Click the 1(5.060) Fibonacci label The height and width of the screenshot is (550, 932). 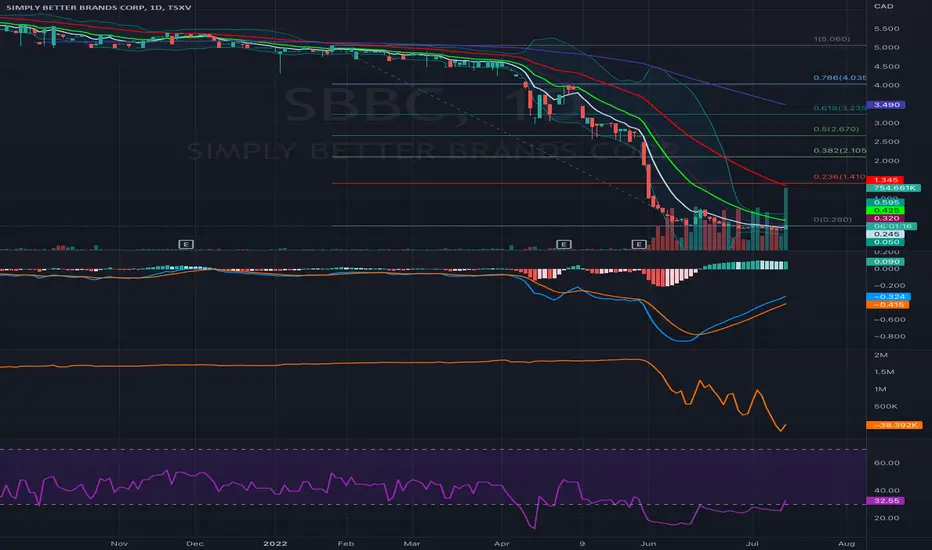832,39
